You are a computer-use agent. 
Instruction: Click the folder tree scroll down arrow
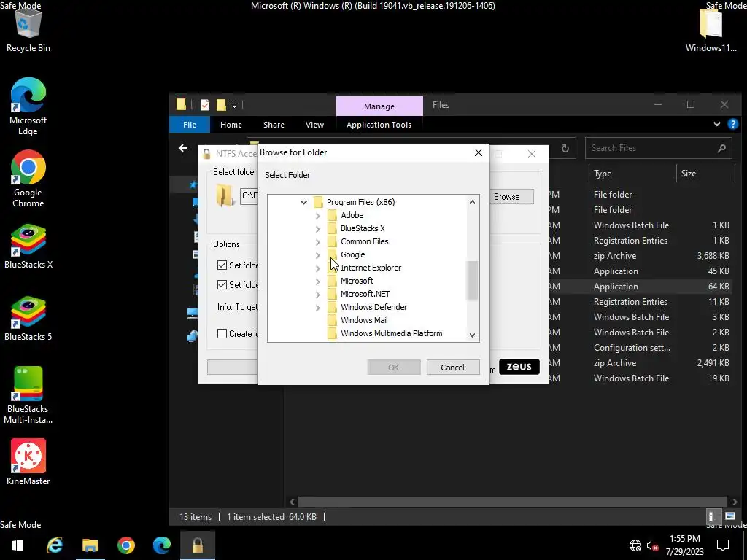472,335
